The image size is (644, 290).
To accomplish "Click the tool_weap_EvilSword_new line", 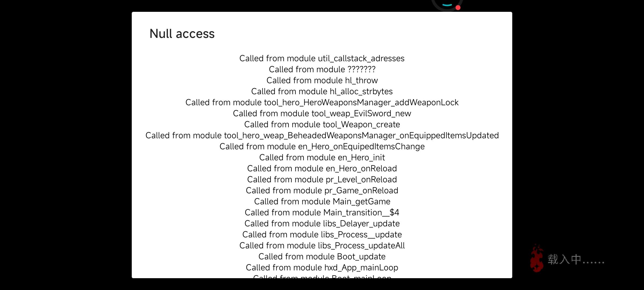I will pos(322,114).
